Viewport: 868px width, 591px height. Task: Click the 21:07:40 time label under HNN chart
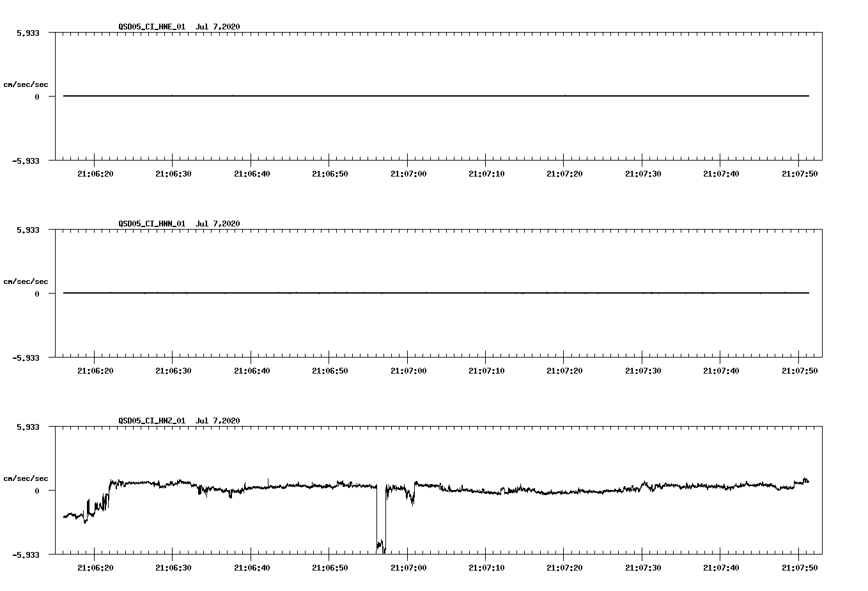[x=721, y=370]
